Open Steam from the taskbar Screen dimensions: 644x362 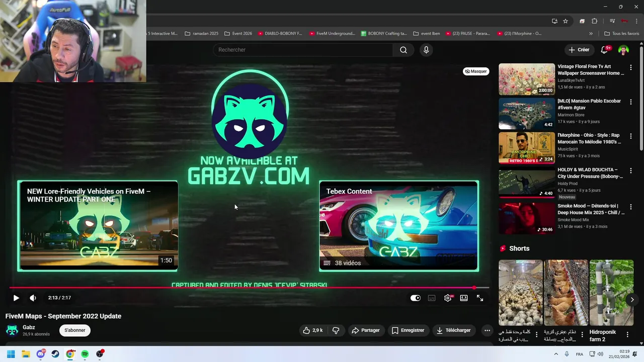(x=55, y=354)
